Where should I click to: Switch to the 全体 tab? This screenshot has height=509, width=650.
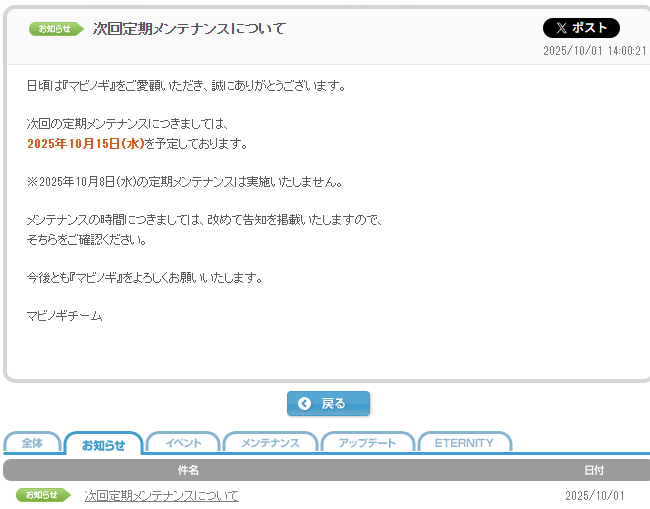click(x=32, y=443)
